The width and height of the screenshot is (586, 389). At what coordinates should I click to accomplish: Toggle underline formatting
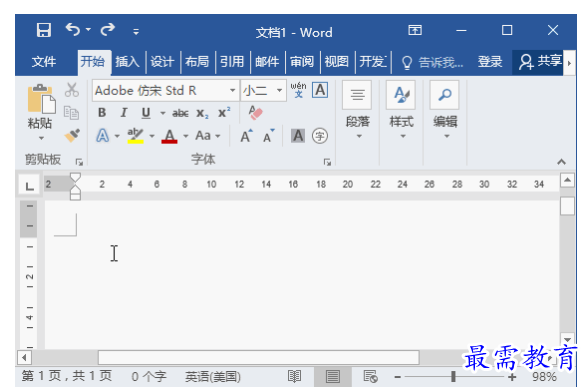(x=146, y=113)
